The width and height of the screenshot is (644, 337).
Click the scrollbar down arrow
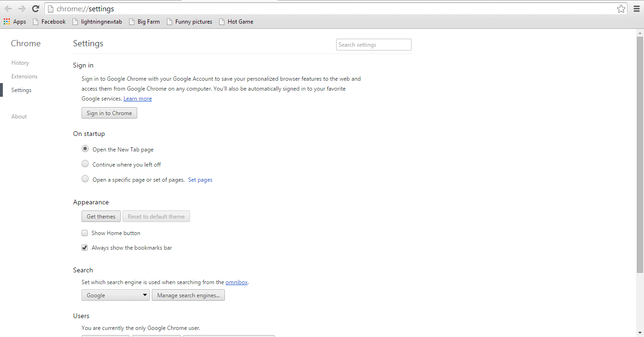(x=640, y=333)
